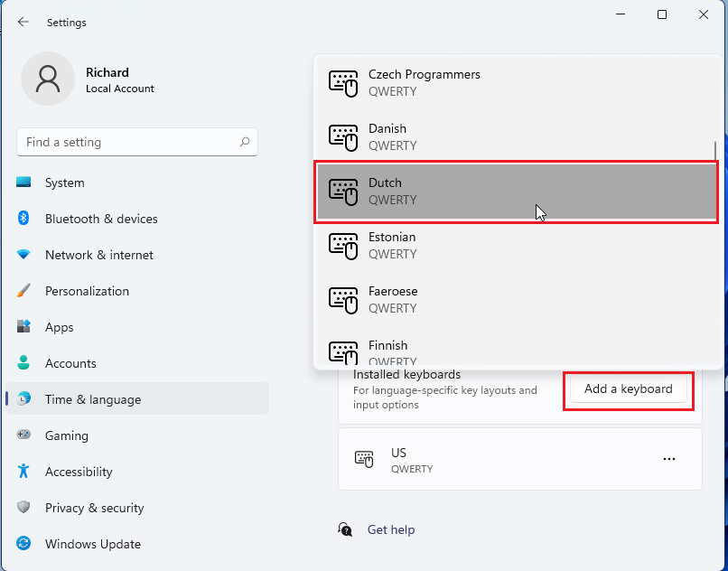Screen dimensions: 728x571
Task: Click the Network & internet wifi icon
Action: pyautogui.click(x=24, y=255)
